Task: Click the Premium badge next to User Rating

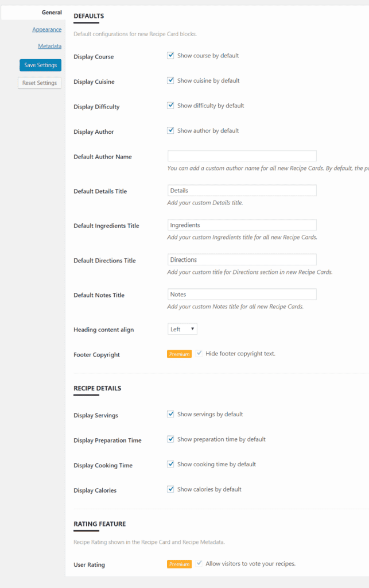Action: [179, 564]
